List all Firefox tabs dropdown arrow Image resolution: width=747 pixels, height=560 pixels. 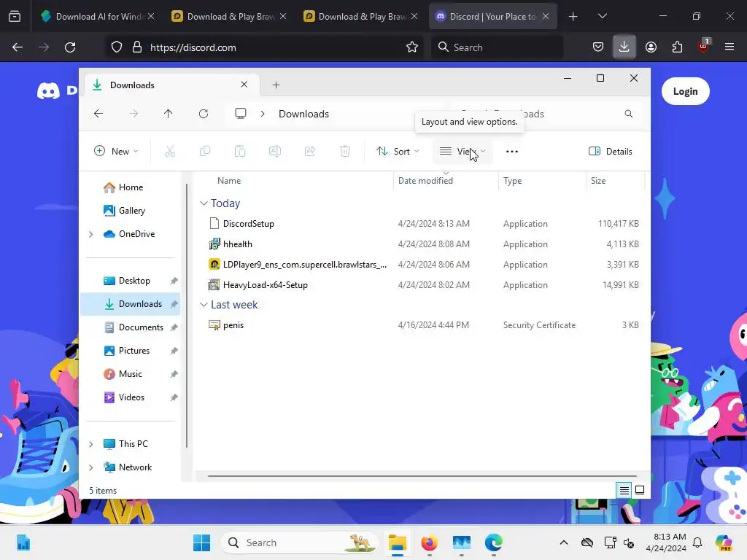602,16
